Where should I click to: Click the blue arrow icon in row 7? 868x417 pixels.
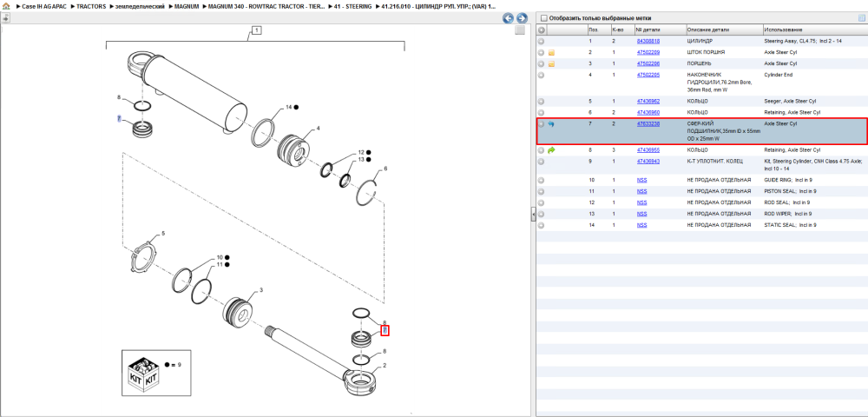pos(551,124)
